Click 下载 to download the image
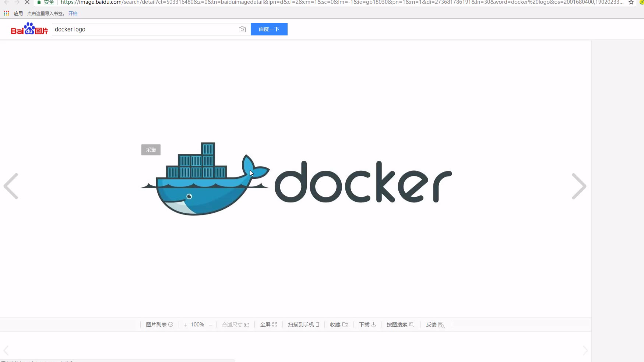 pyautogui.click(x=367, y=324)
